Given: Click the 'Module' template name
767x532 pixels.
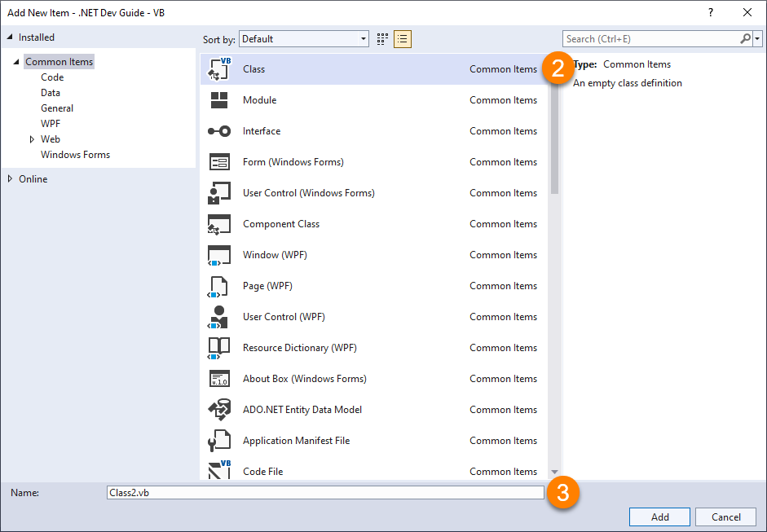Looking at the screenshot, I should coord(260,100).
